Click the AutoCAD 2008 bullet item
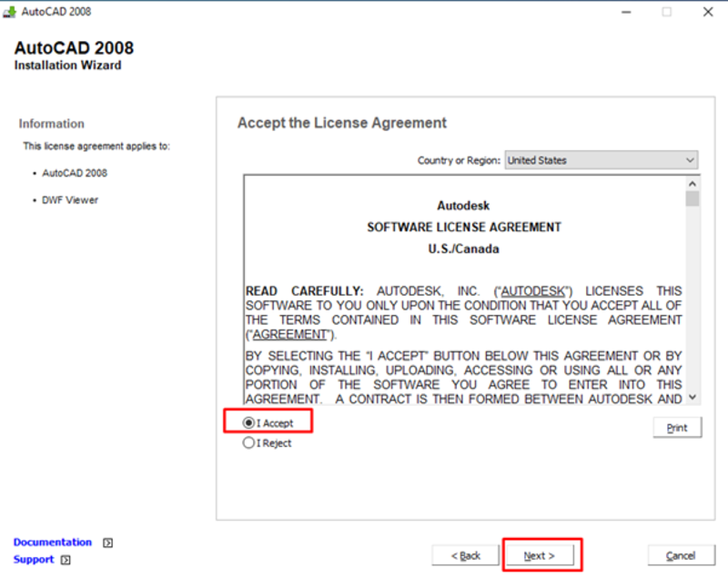 click(75, 173)
